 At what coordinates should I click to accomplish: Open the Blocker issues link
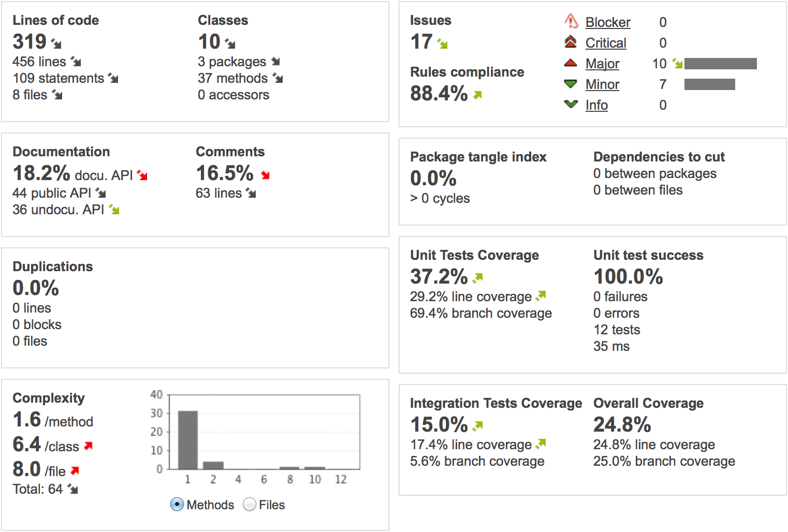(608, 22)
